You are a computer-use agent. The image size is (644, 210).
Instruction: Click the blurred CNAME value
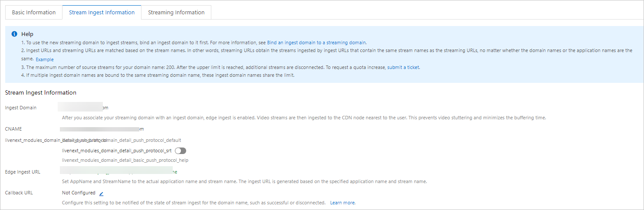coord(102,129)
